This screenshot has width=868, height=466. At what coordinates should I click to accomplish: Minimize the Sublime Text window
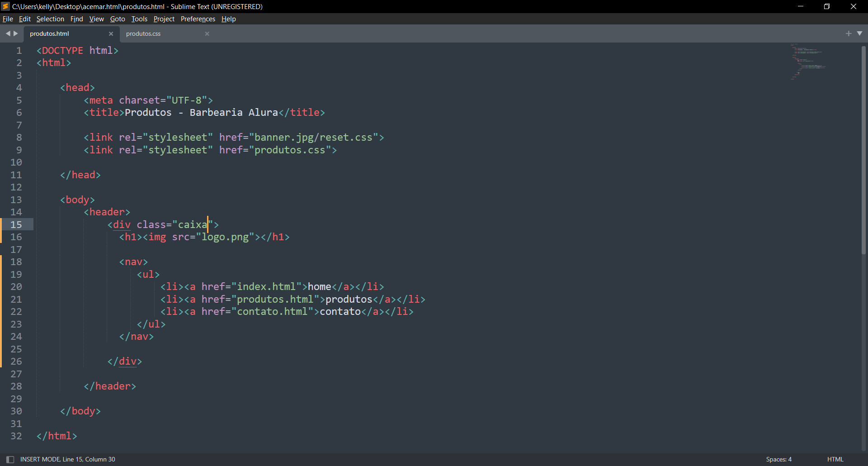(801, 6)
